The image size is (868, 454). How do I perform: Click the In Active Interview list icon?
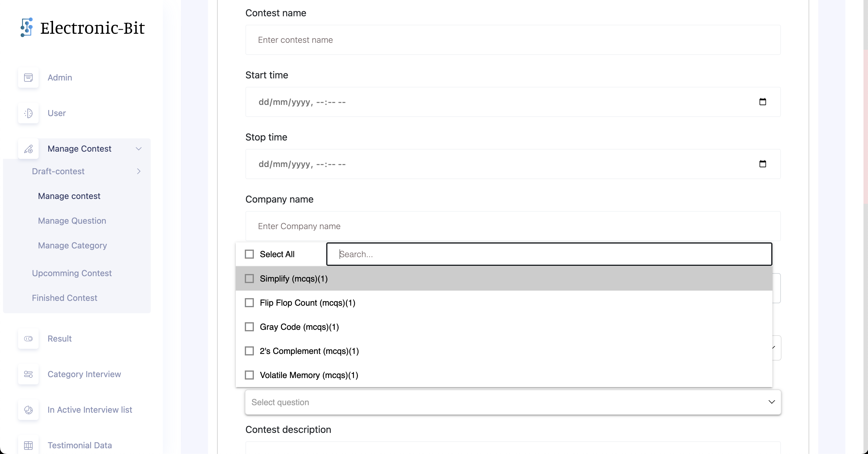[28, 410]
